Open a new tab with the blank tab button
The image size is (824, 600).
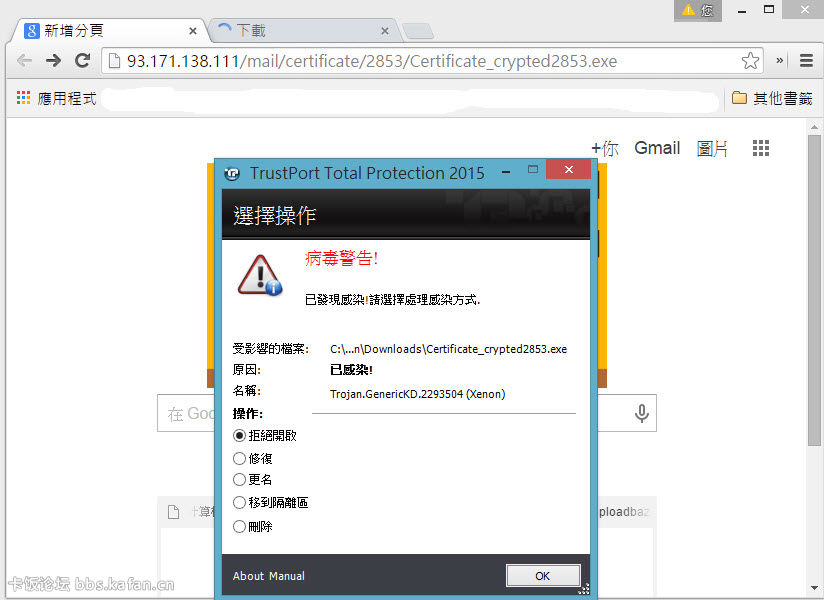(418, 32)
